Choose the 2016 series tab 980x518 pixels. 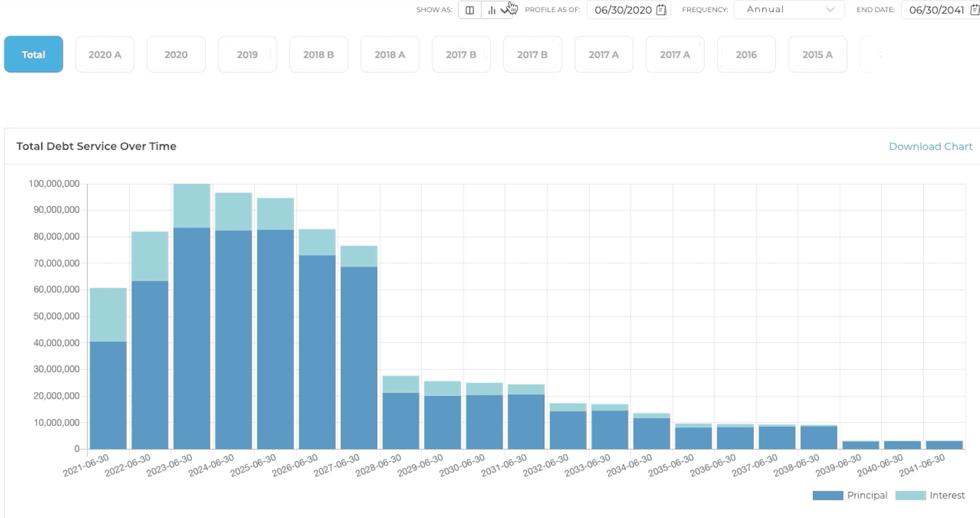(x=746, y=54)
